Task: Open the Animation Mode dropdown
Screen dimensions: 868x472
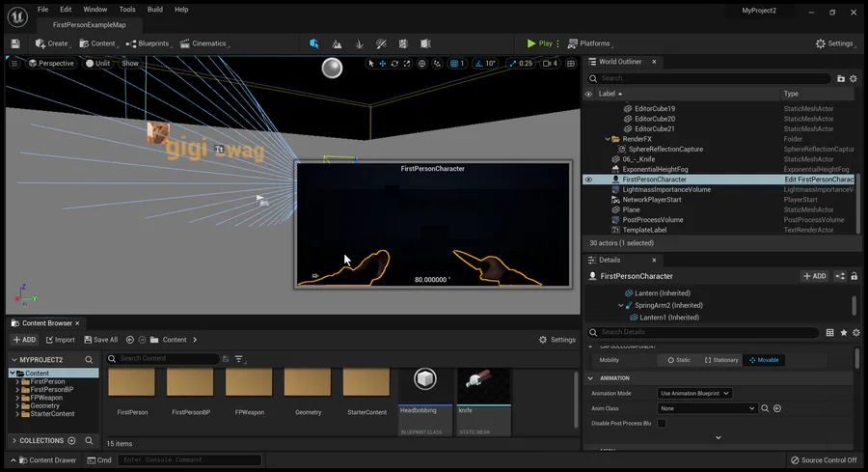Action: (694, 394)
